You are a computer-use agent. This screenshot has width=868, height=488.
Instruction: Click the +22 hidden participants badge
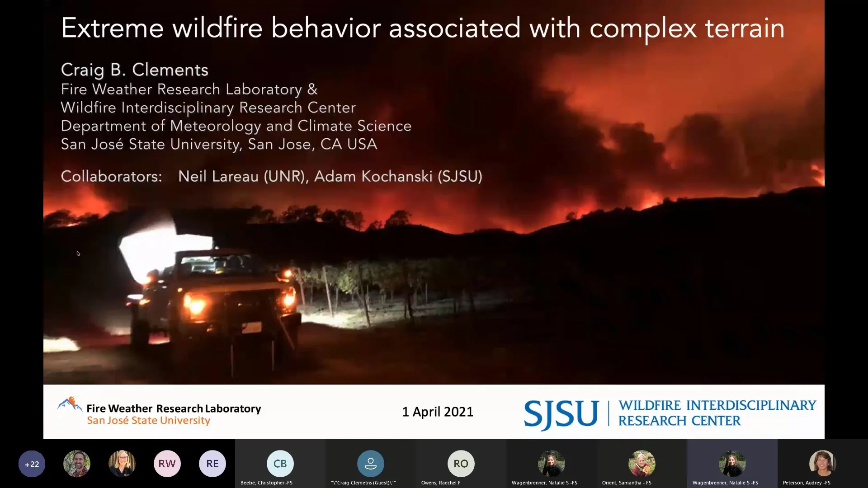tap(31, 464)
